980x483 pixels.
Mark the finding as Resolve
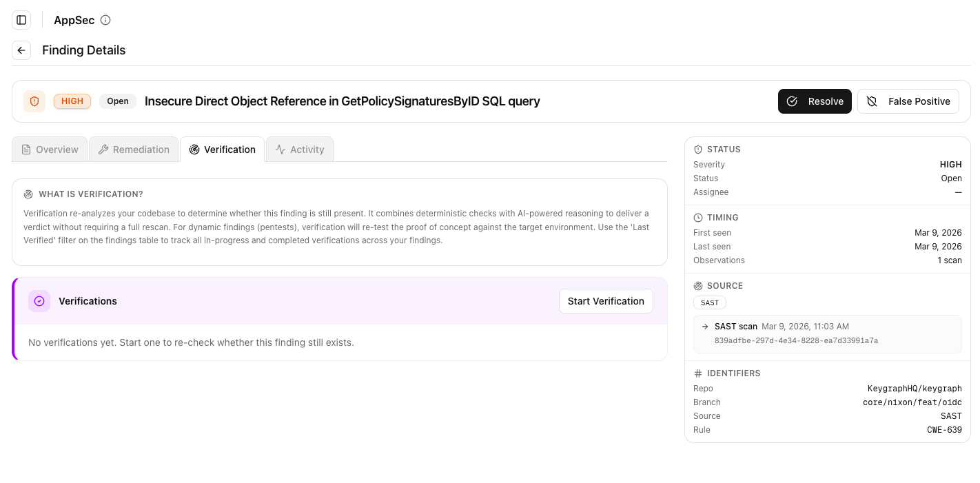[815, 101]
